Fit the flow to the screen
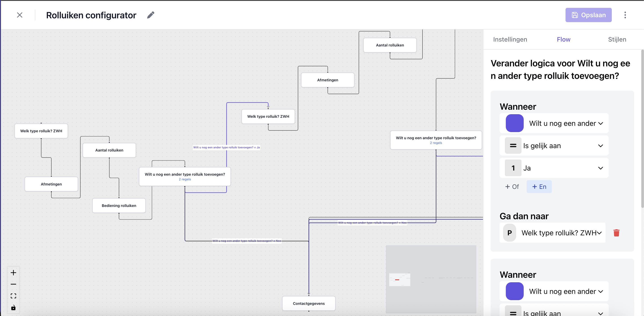Image resolution: width=644 pixels, height=316 pixels. click(x=13, y=296)
